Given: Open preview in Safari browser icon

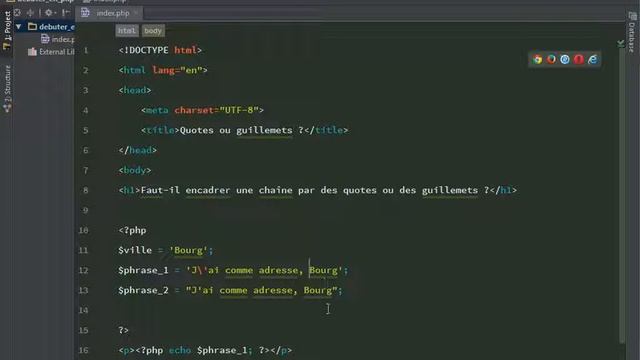Looking at the screenshot, I should pyautogui.click(x=565, y=59).
